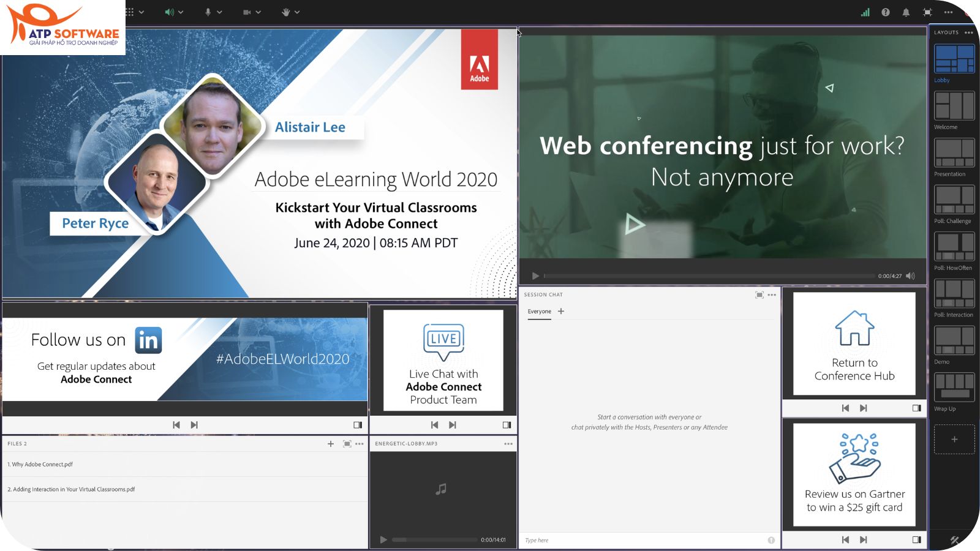
Task: Open the microphone options dropdown
Action: pos(219,11)
